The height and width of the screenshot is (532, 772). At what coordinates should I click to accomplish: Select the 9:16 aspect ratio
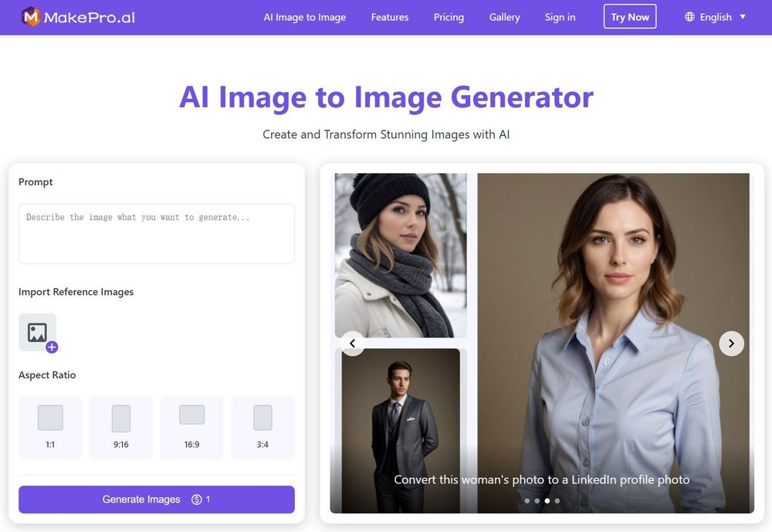[x=121, y=427]
